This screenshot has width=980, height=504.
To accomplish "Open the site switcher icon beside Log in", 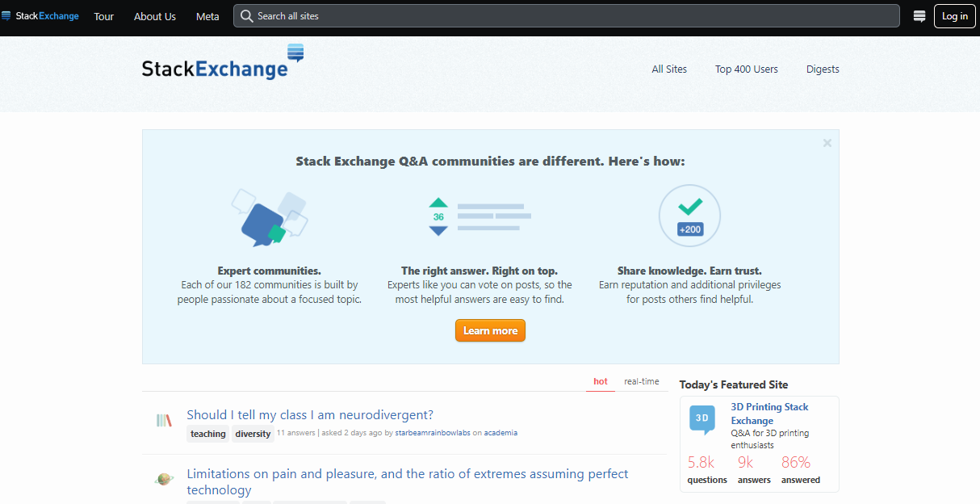I will [919, 16].
